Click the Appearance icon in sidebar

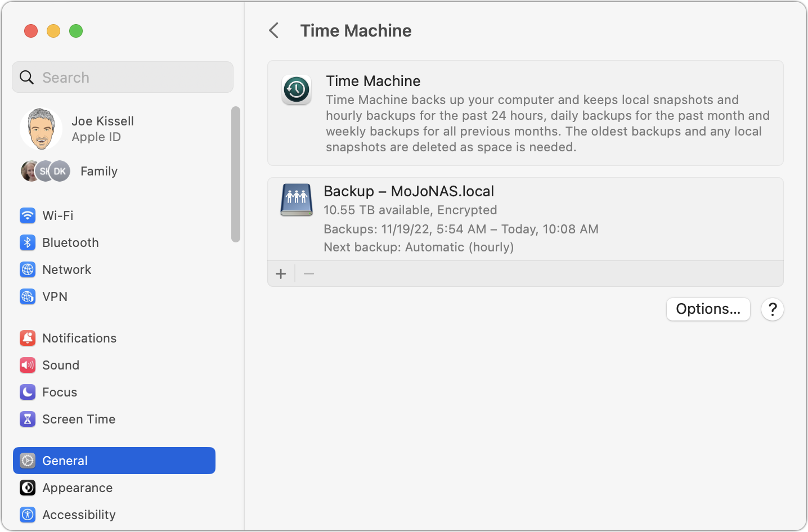click(28, 488)
